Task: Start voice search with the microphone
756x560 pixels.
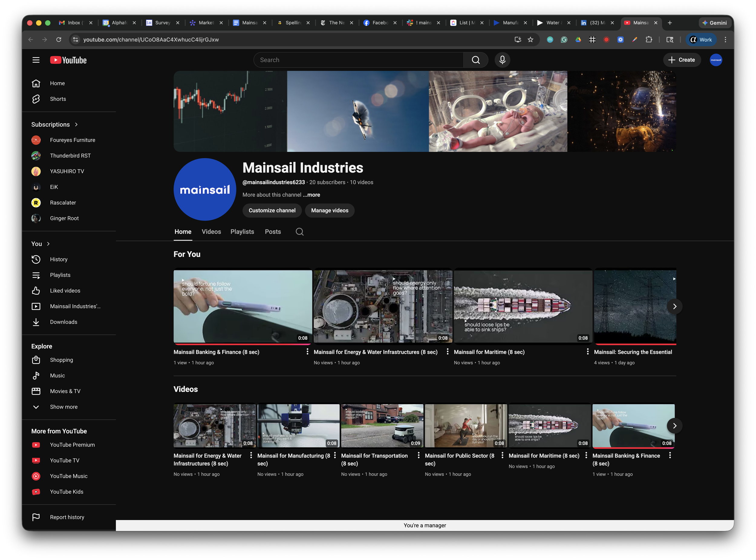Action: (502, 60)
